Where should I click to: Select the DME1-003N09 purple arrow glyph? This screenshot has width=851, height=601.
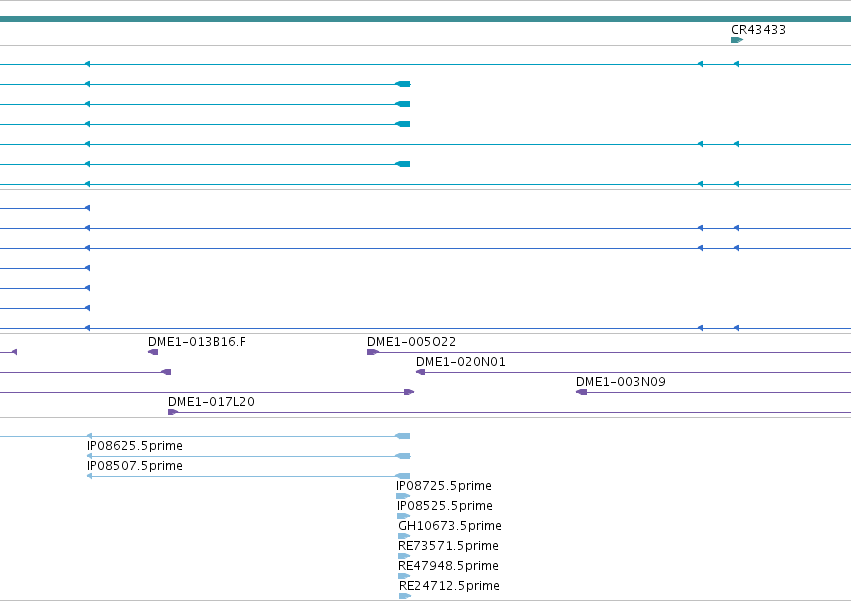[x=581, y=392]
